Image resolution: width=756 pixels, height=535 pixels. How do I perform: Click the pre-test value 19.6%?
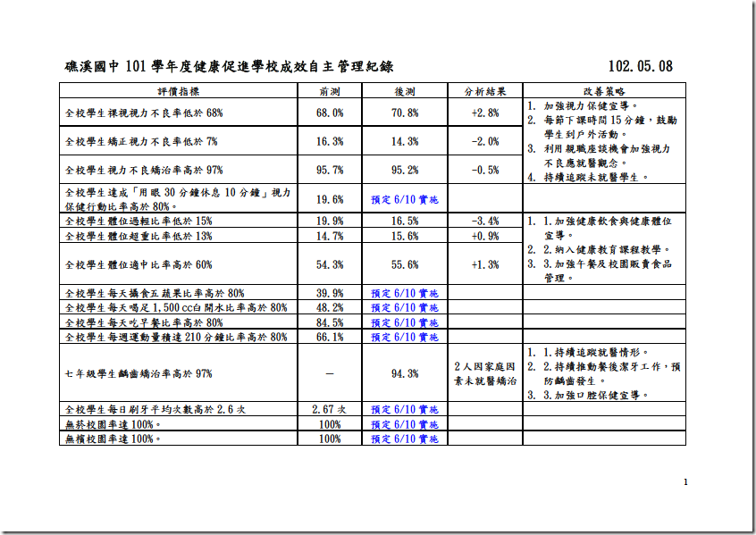click(x=330, y=199)
